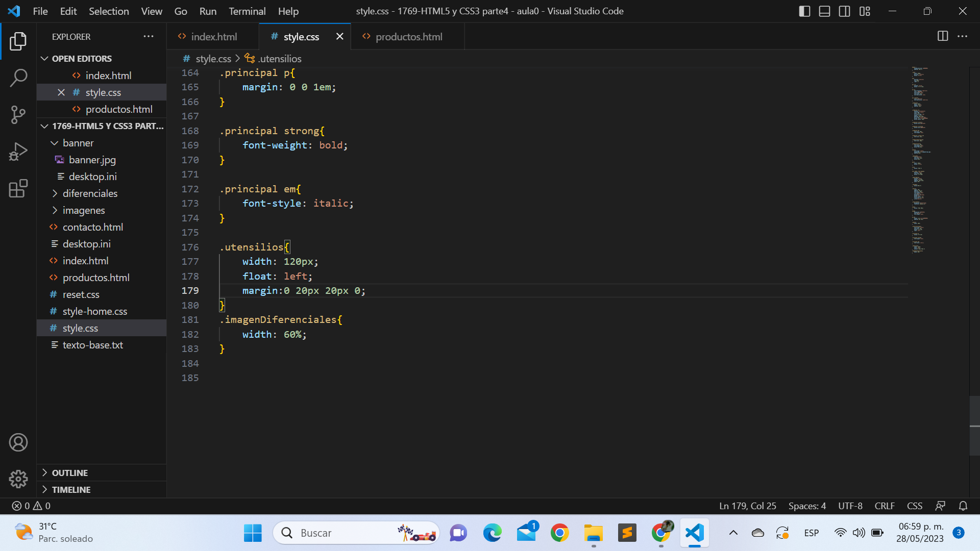Open the Manage settings gear

(x=18, y=479)
